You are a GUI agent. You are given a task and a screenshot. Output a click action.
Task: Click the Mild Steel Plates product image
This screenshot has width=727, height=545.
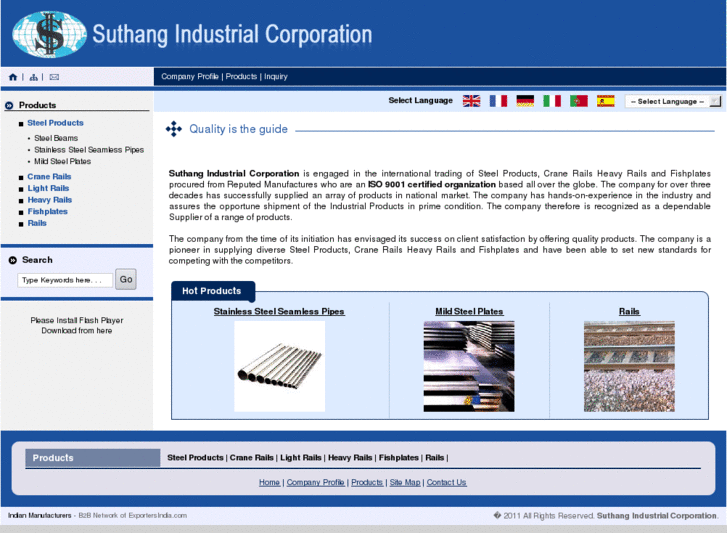469,366
